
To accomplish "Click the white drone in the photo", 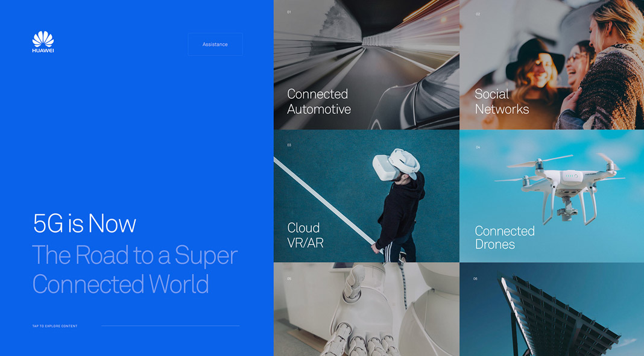I will click(x=564, y=184).
